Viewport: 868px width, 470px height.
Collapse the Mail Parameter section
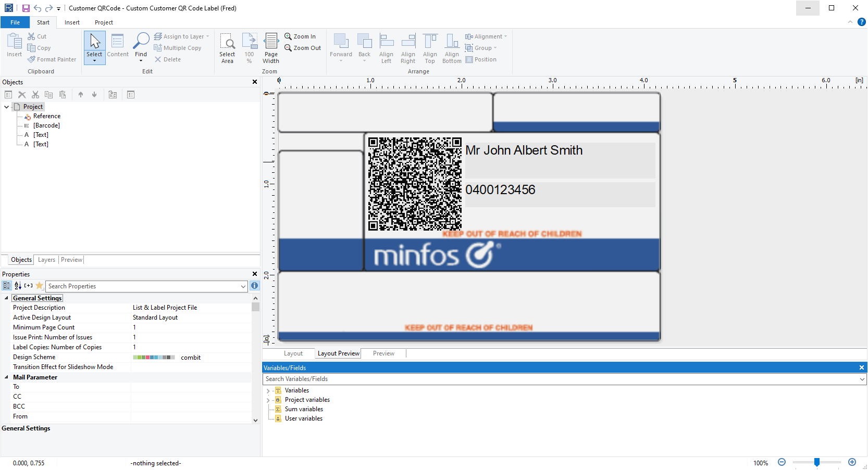coord(6,377)
